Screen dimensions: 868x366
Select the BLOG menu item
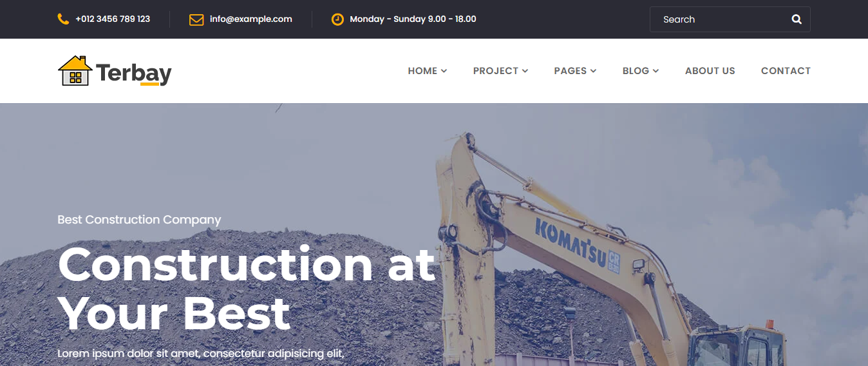click(636, 71)
